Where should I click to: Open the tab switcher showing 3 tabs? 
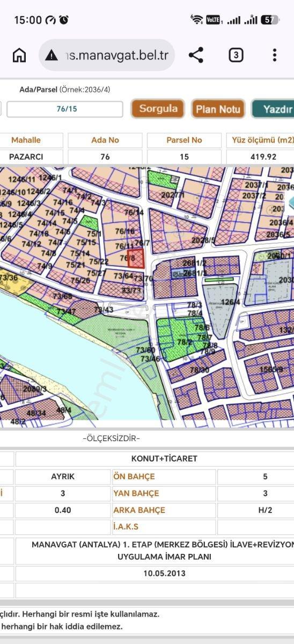(236, 55)
